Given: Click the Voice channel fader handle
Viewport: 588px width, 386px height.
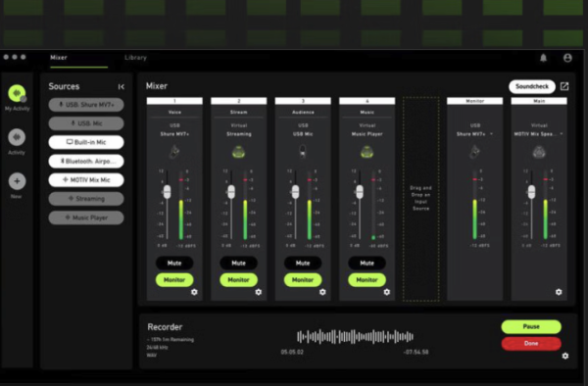Looking at the screenshot, I should tap(168, 192).
